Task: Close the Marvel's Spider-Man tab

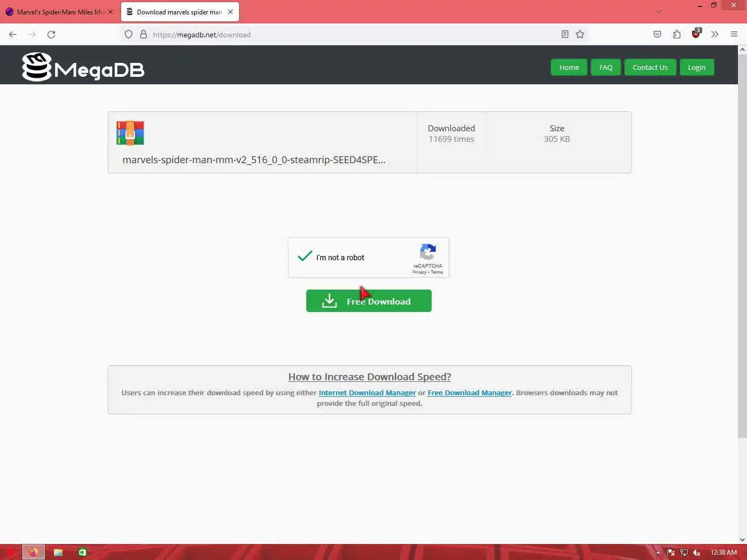Action: [110, 12]
